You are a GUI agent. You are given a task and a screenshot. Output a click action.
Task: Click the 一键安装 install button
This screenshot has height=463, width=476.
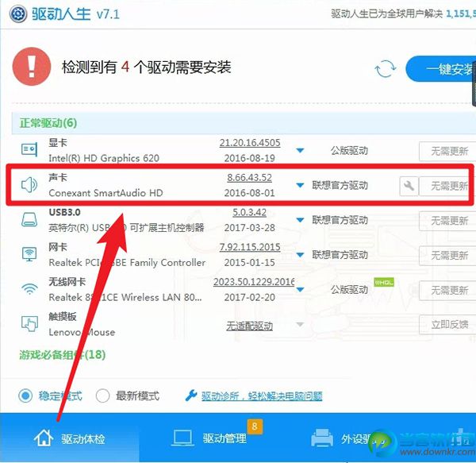tap(441, 69)
